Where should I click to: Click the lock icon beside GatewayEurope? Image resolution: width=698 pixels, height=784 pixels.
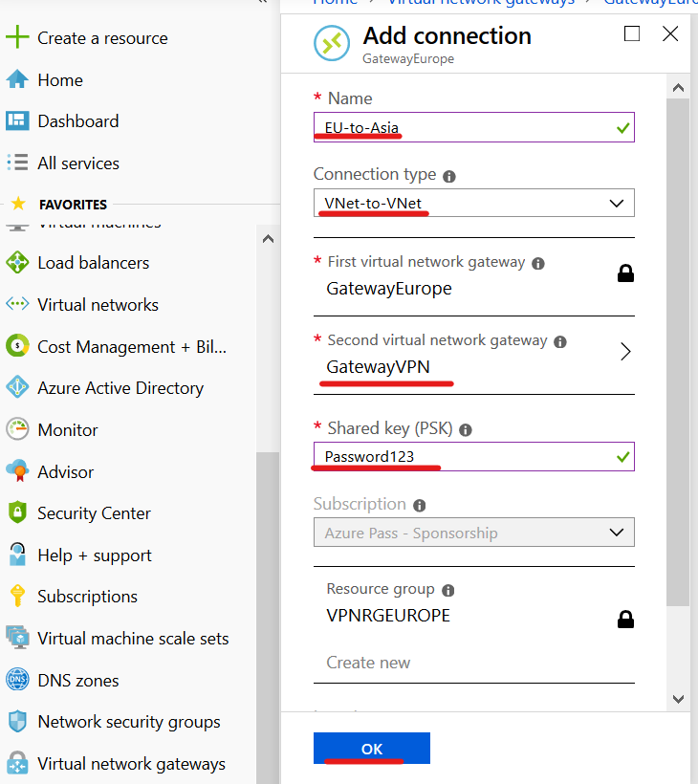[625, 273]
